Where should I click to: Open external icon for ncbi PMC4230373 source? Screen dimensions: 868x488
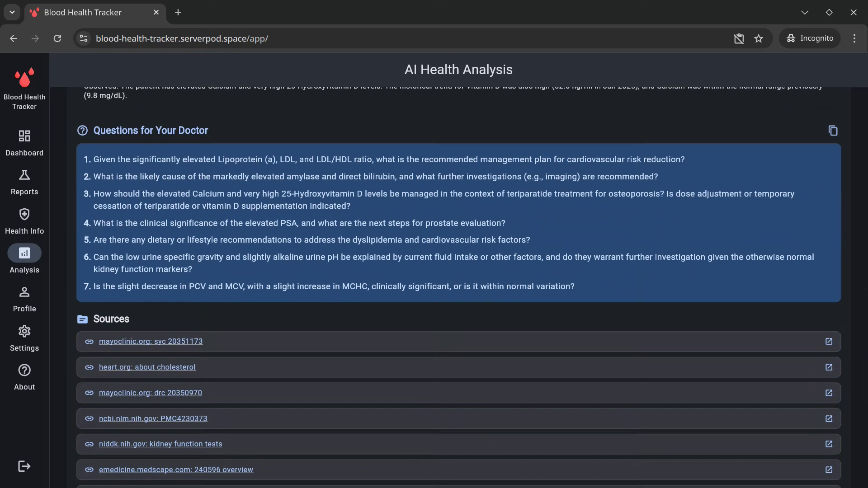coord(829,419)
